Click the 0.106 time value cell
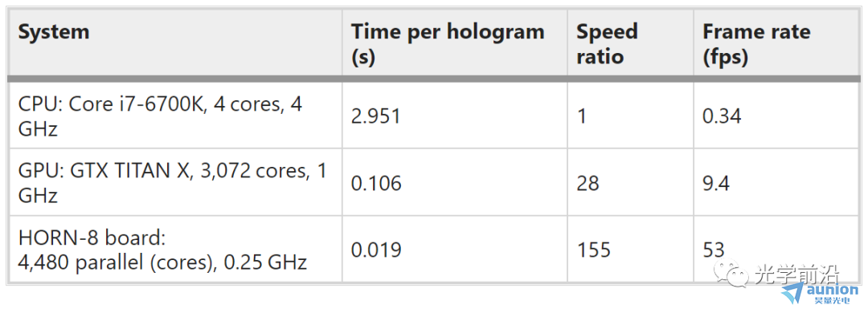The width and height of the screenshot is (868, 313). click(x=376, y=183)
